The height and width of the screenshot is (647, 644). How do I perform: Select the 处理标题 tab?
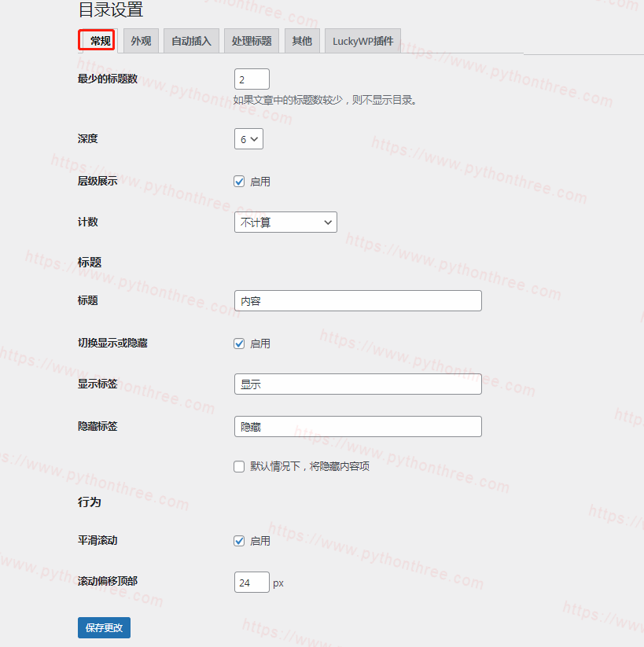[x=252, y=41]
